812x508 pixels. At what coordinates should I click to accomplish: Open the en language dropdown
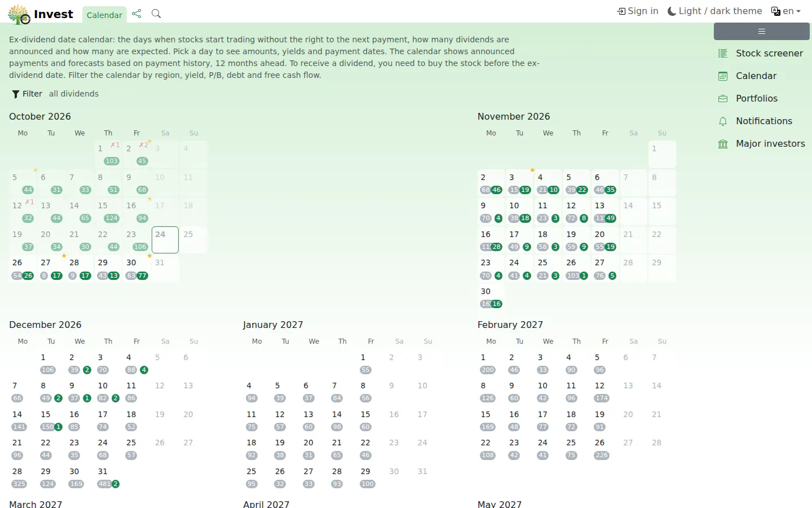786,11
